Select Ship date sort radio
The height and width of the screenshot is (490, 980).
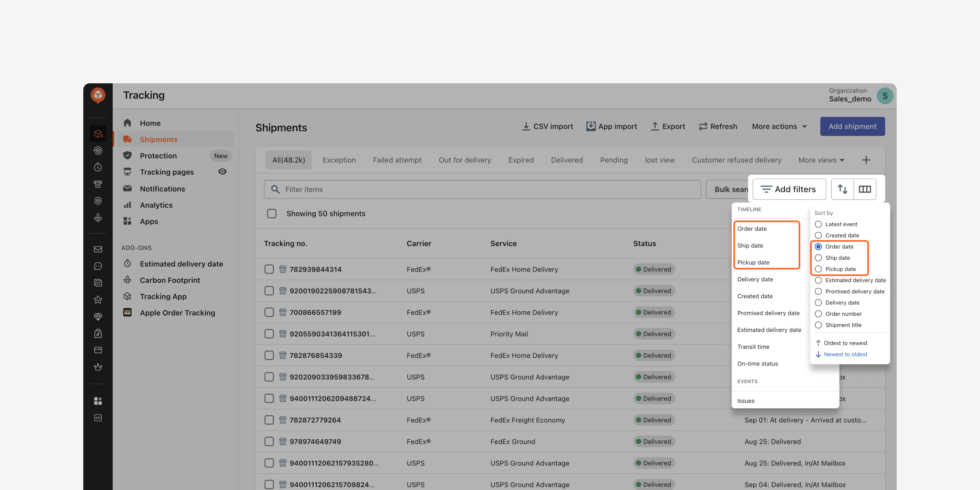click(x=818, y=258)
